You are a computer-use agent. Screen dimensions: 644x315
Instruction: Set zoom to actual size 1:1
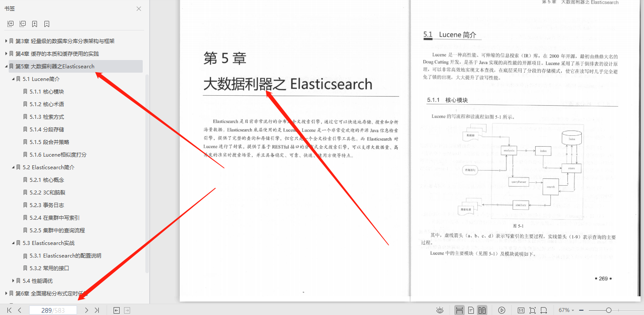coord(521,310)
